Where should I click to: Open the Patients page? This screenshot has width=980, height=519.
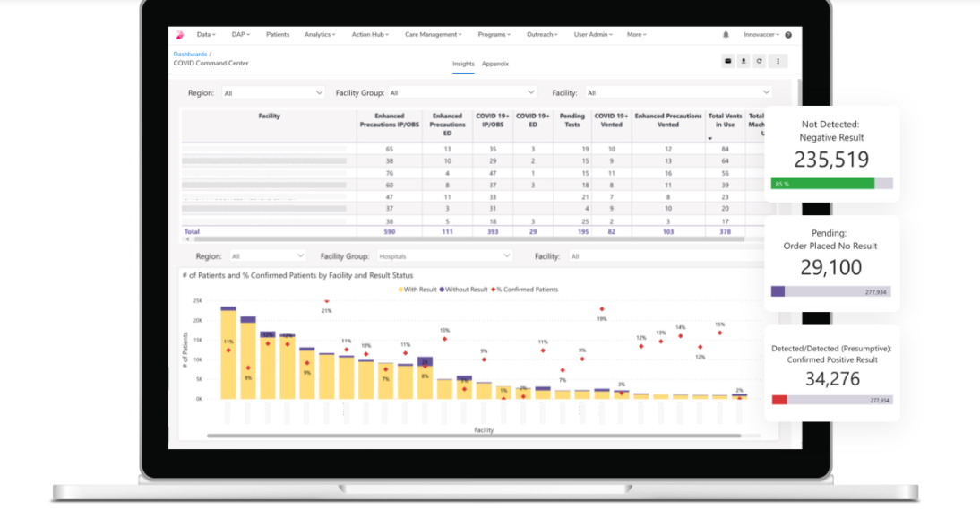(x=278, y=35)
